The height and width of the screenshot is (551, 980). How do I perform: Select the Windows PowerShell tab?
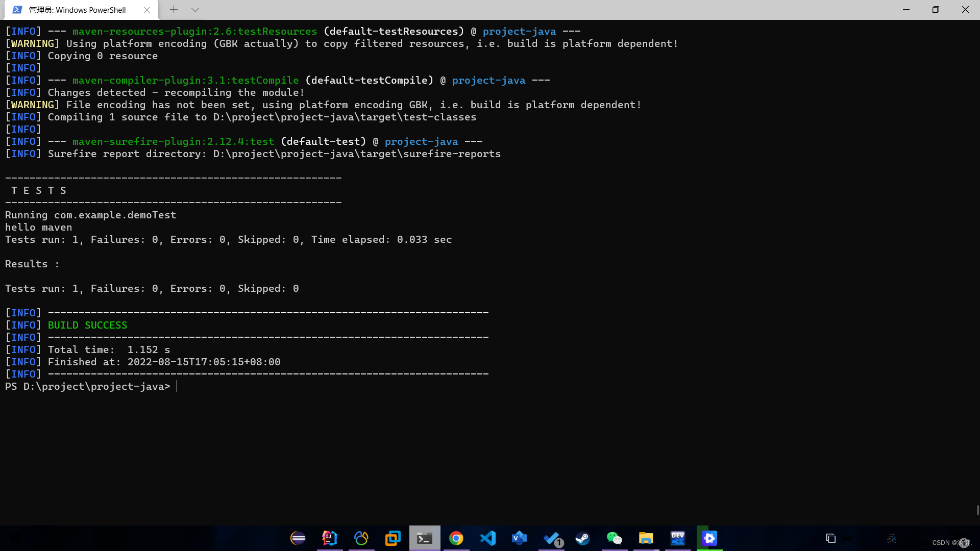[77, 10]
